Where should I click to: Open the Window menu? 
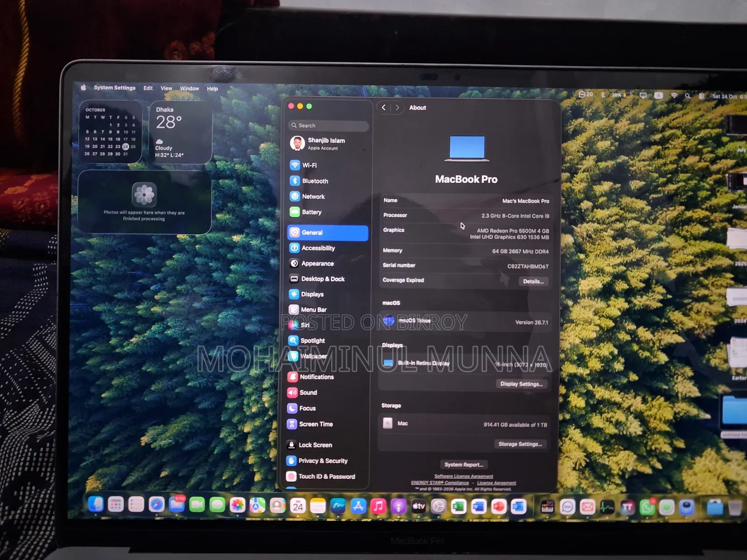pyautogui.click(x=190, y=89)
